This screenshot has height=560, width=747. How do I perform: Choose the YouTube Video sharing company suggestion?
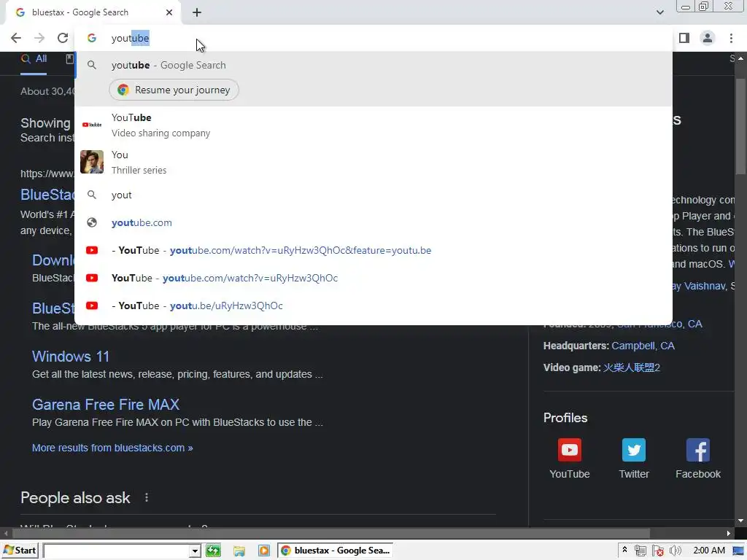(373, 125)
